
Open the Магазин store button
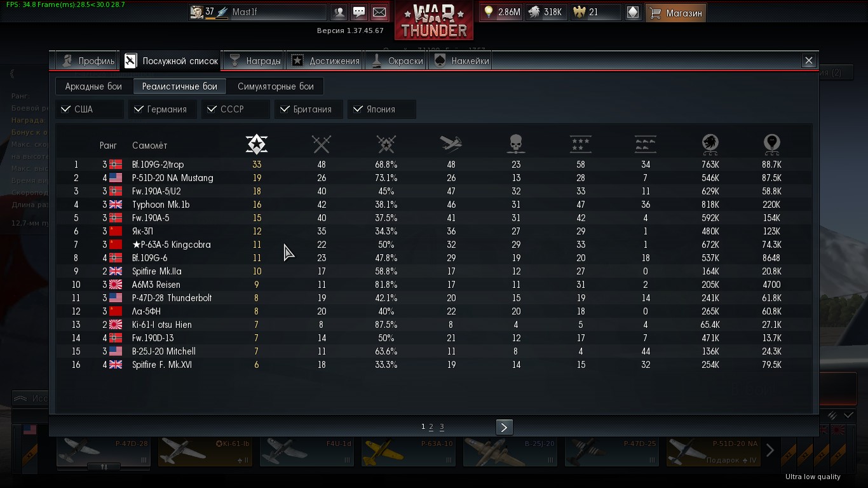click(676, 12)
